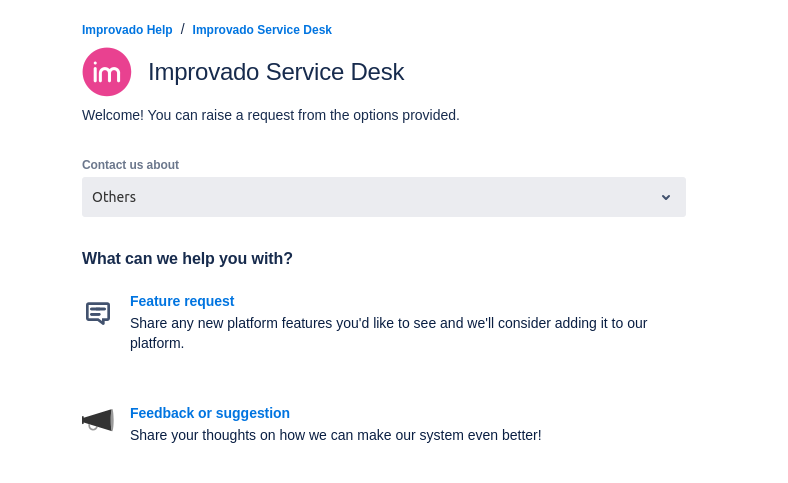Click the Improvado Service Desk page title
The height and width of the screenshot is (483, 788).
point(276,72)
